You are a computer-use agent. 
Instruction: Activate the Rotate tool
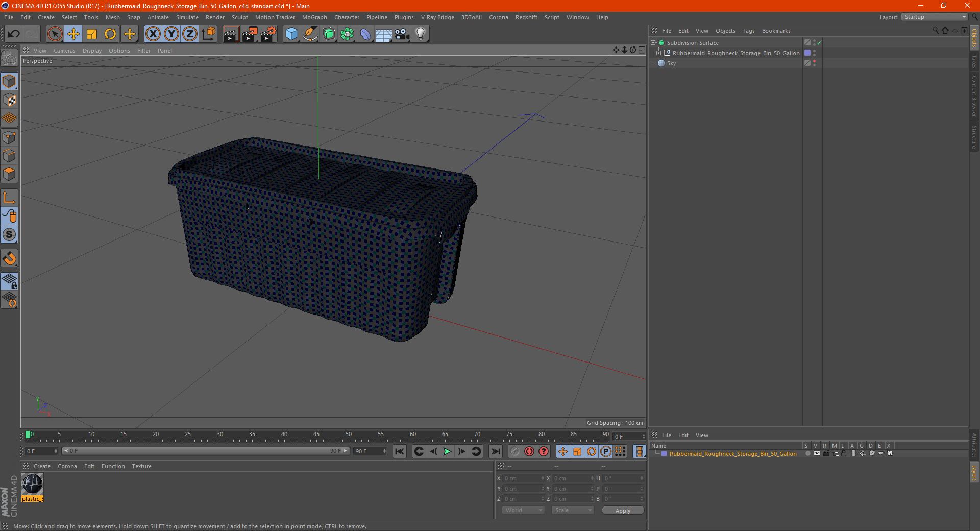click(110, 34)
